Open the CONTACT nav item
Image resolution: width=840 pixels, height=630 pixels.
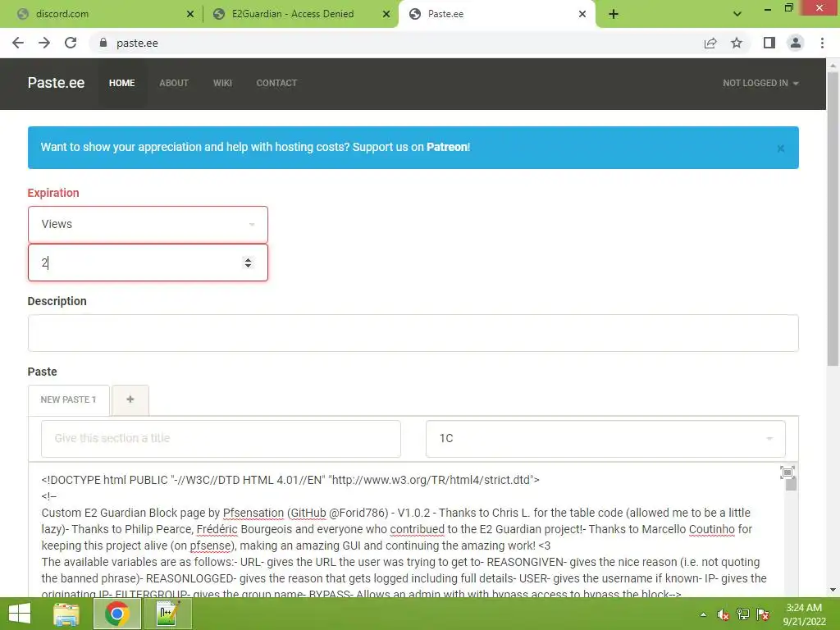point(276,83)
